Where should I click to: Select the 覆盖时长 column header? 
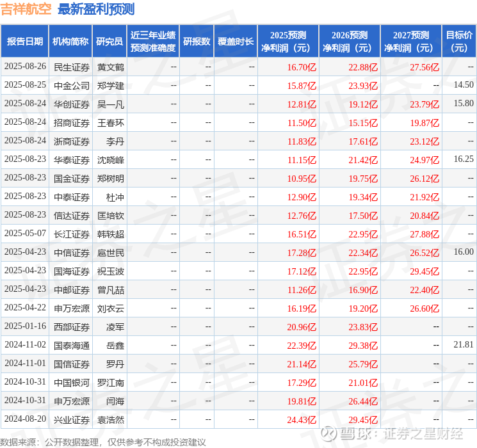236,41
